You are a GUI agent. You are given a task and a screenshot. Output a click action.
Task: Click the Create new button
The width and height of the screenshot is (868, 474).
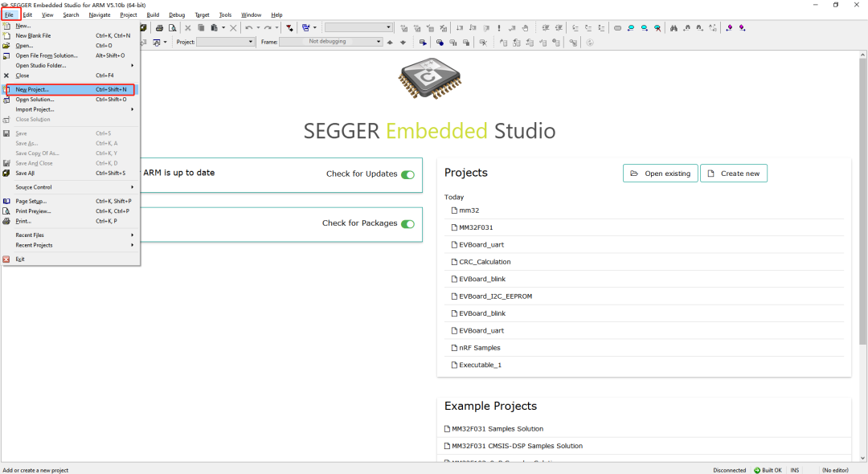click(734, 173)
